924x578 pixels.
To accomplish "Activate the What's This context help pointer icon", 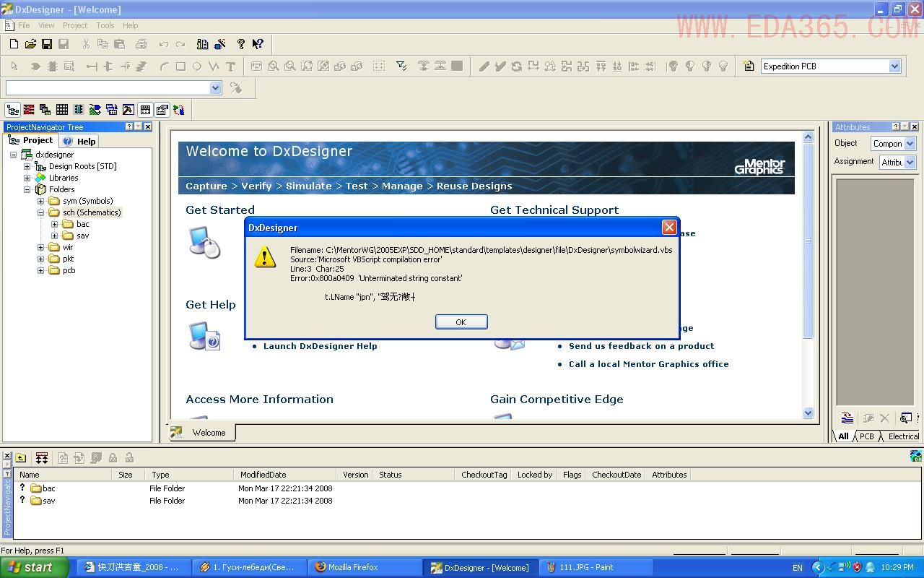I will (258, 44).
